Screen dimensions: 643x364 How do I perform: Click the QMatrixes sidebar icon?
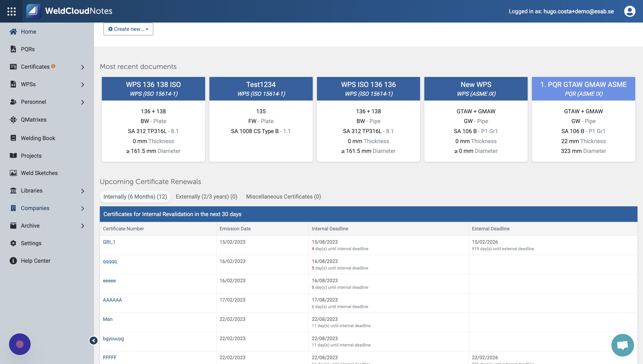click(x=13, y=120)
